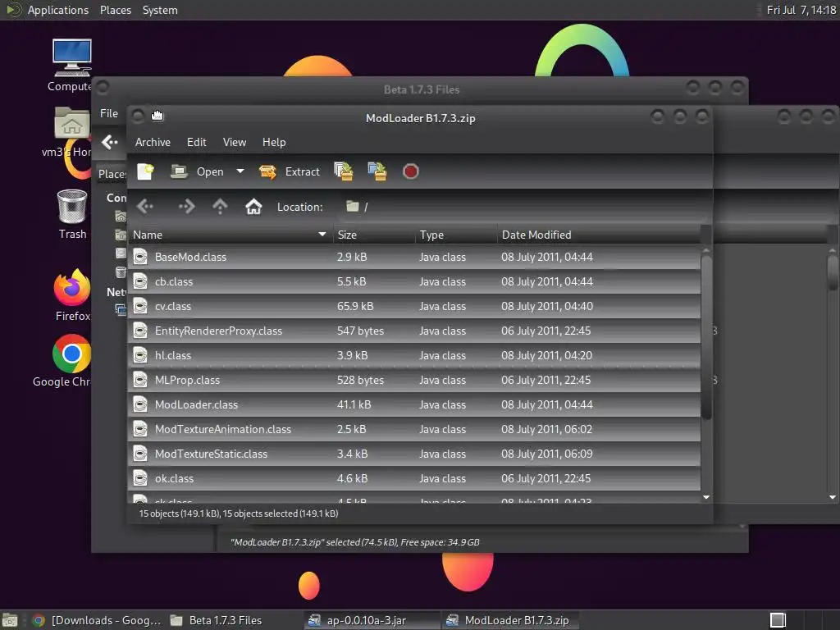Select ModTextureStatic.class file name
The width and height of the screenshot is (840, 630).
coord(211,454)
